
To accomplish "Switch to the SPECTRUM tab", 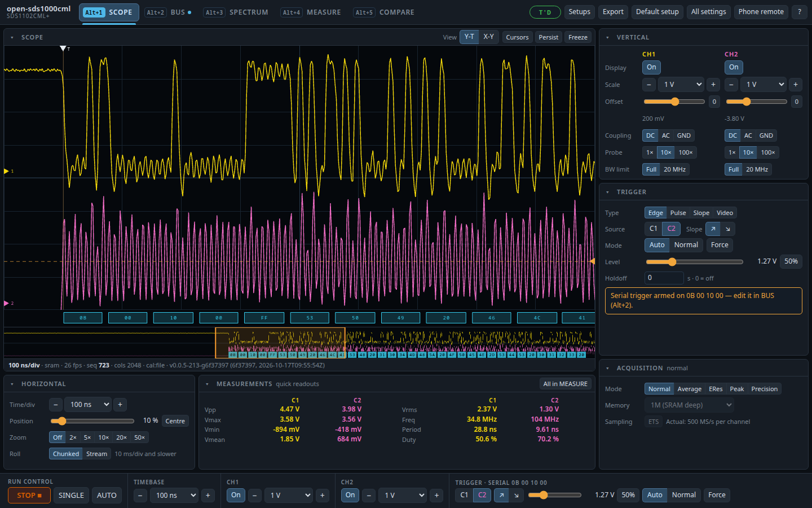I will pos(236,12).
